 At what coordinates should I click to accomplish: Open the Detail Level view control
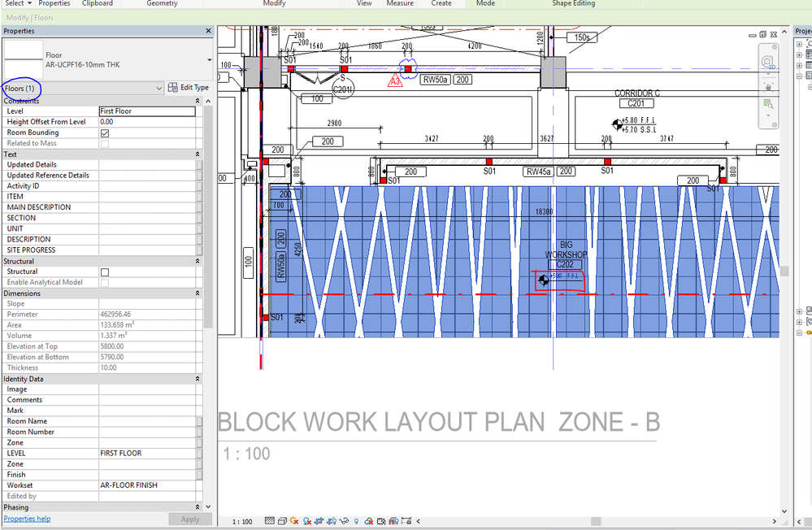tap(270, 521)
